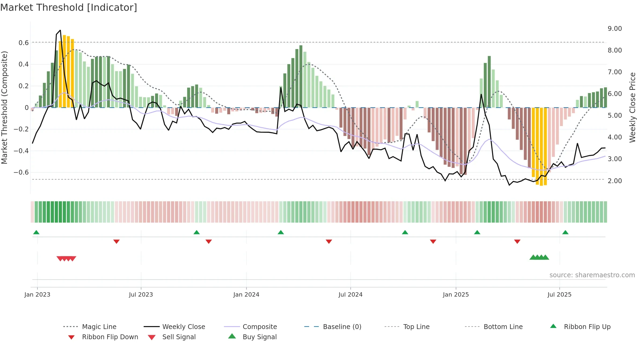Click the chart title 'Market Threshold [Indicator]'
This screenshot has height=362, width=644.
point(69,8)
